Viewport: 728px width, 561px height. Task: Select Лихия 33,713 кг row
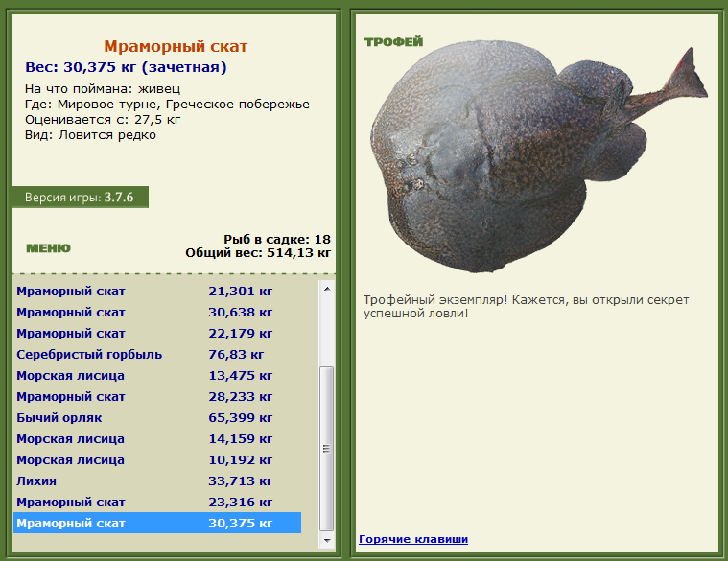(157, 481)
